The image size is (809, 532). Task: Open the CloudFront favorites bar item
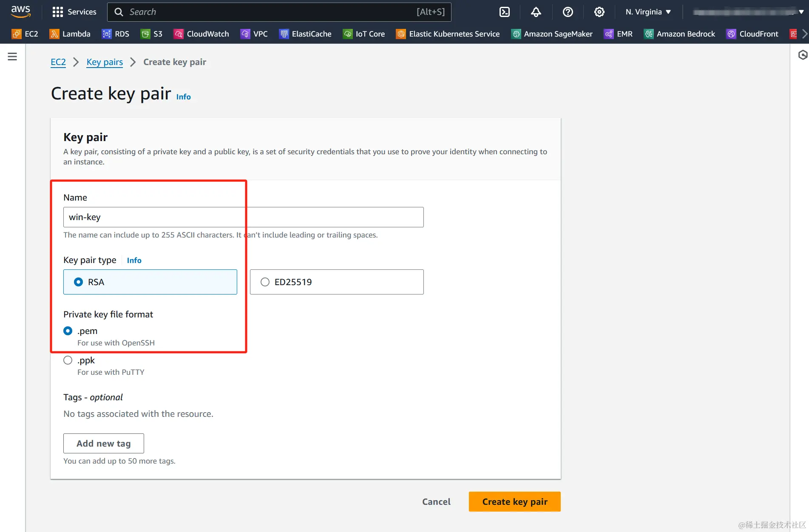point(753,34)
